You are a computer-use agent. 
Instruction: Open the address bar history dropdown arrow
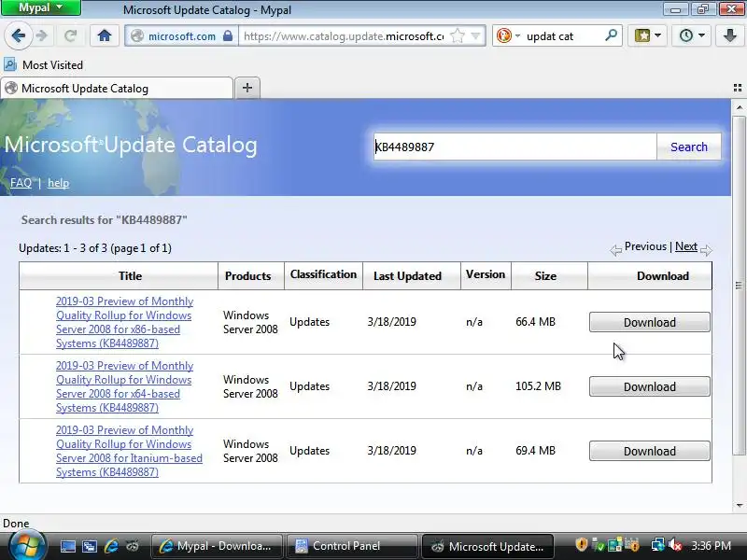pyautogui.click(x=475, y=35)
